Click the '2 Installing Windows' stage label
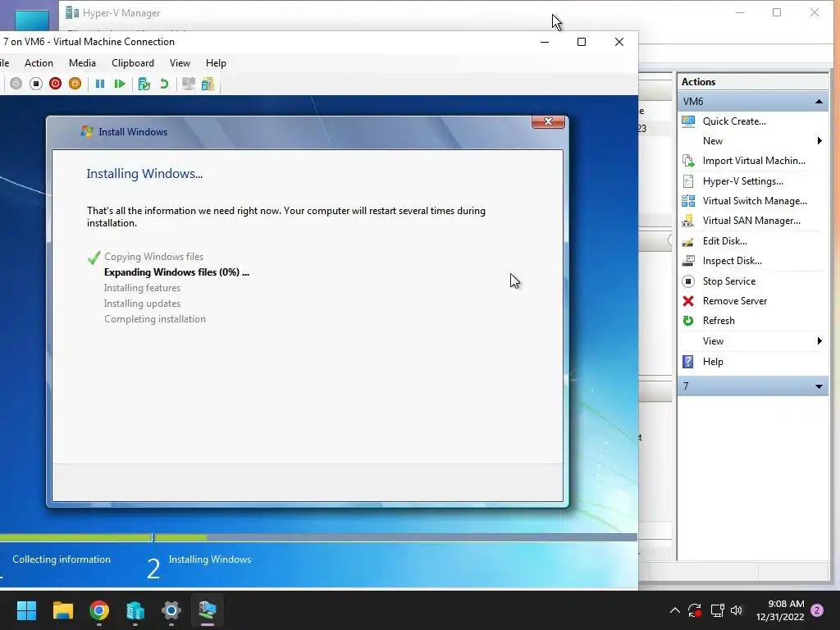Image resolution: width=840 pixels, height=630 pixels. tap(199, 567)
